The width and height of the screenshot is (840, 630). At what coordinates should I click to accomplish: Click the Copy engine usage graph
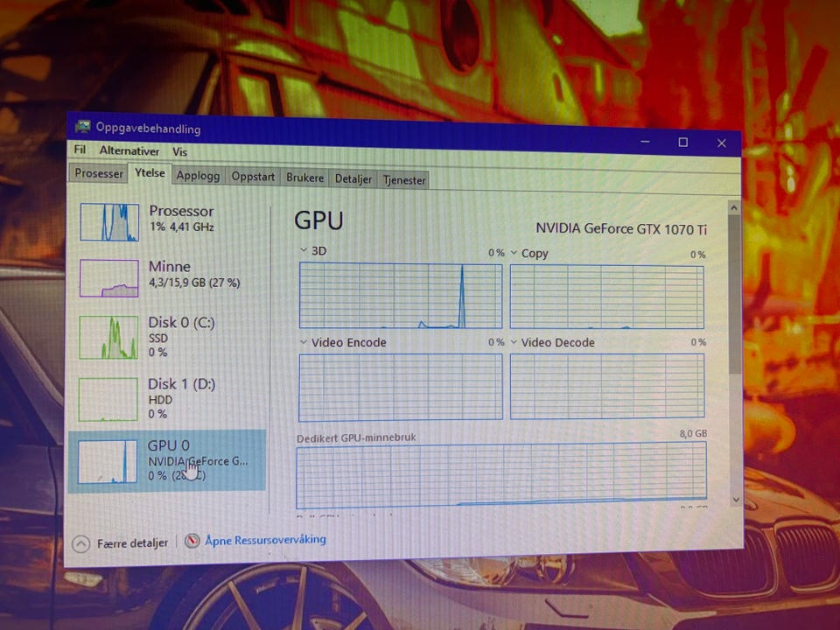pos(607,297)
